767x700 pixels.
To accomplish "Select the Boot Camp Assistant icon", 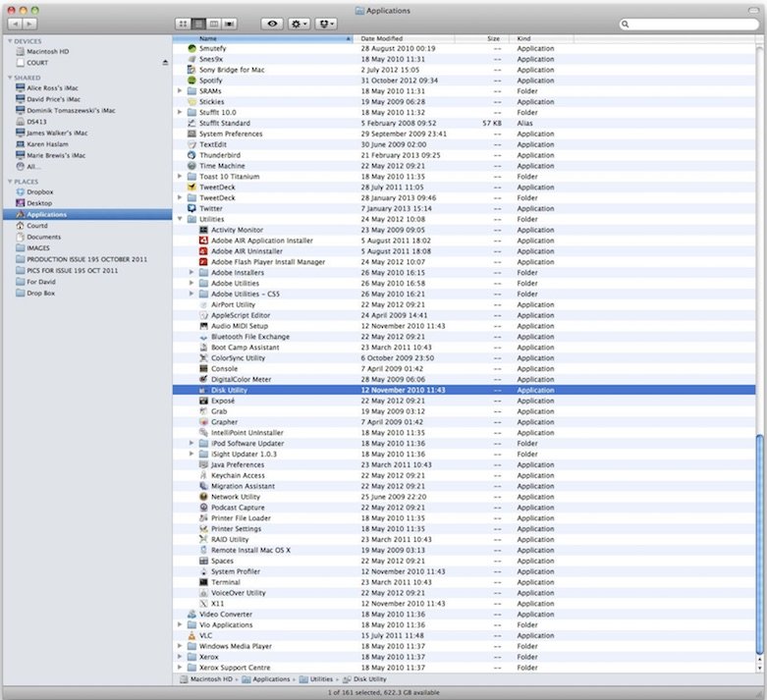I will point(203,348).
